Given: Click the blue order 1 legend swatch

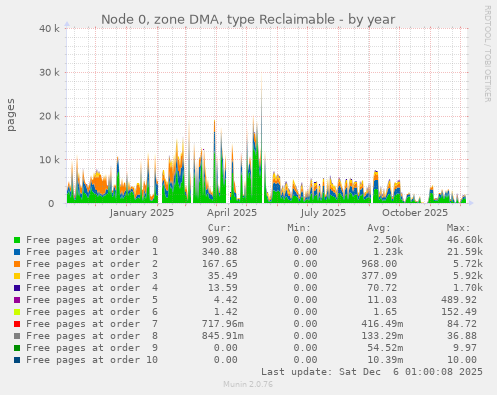Looking at the screenshot, I should pos(17,252).
